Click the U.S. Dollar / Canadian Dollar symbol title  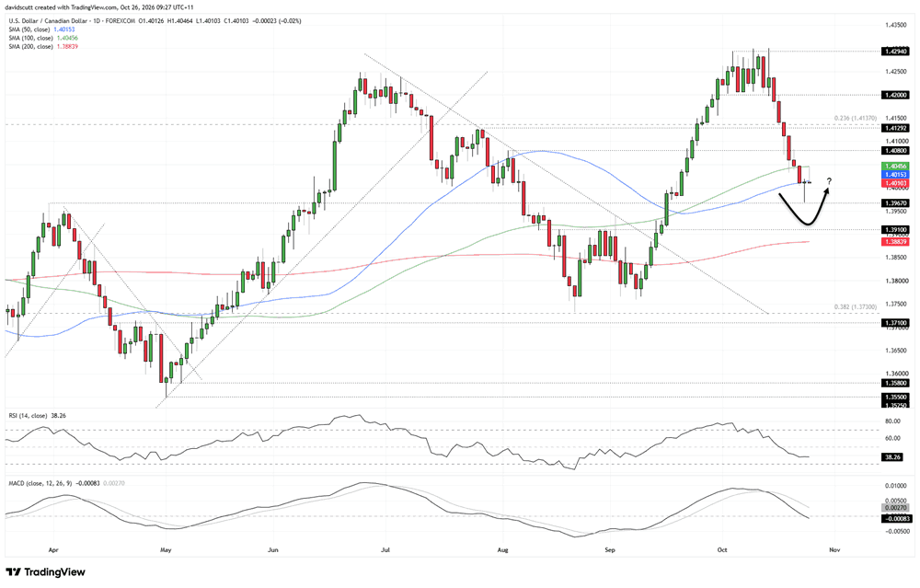pos(48,21)
